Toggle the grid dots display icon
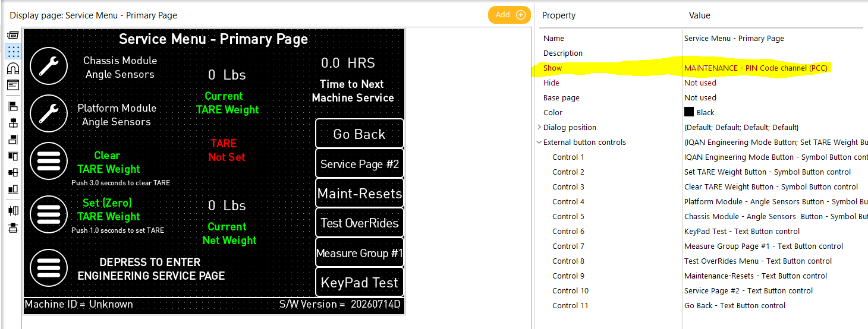 pyautogui.click(x=12, y=52)
